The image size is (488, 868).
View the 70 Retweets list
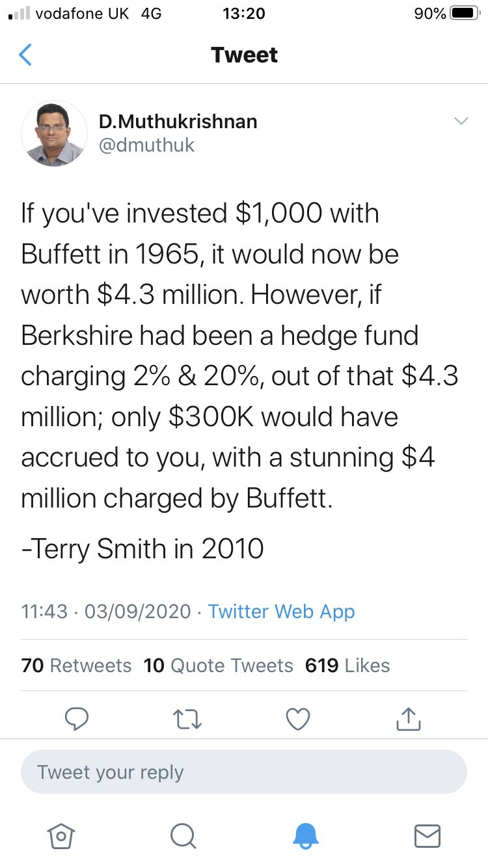coord(76,666)
